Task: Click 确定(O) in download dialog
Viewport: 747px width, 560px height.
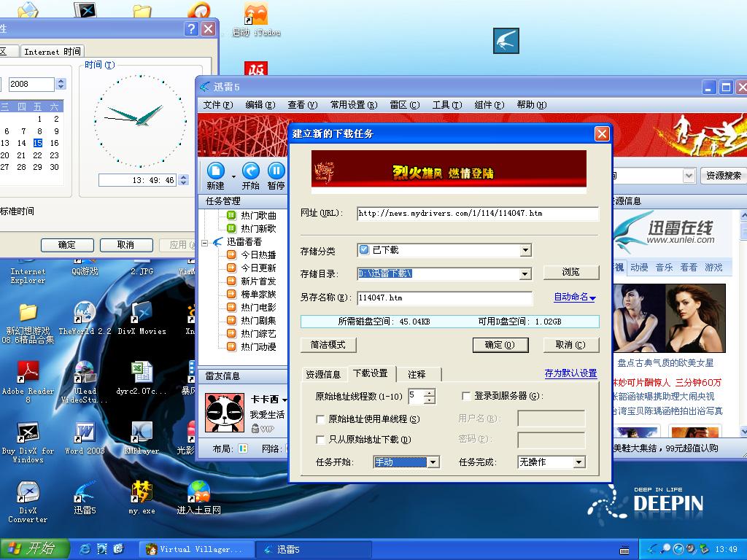Action: coord(500,345)
